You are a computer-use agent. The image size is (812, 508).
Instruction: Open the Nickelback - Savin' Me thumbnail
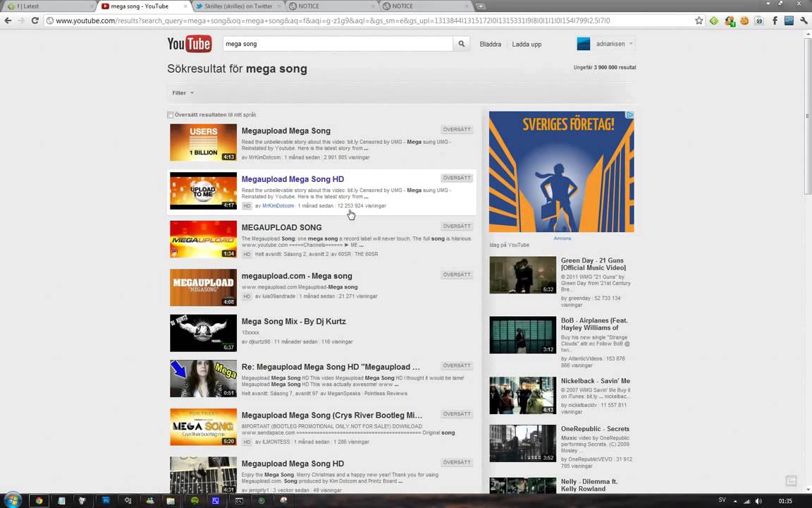pos(522,396)
